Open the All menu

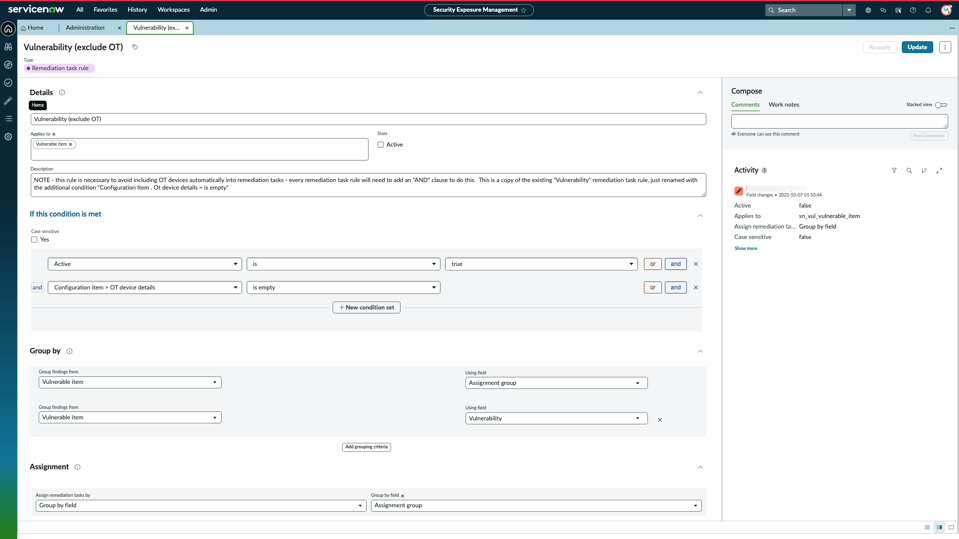pyautogui.click(x=80, y=10)
